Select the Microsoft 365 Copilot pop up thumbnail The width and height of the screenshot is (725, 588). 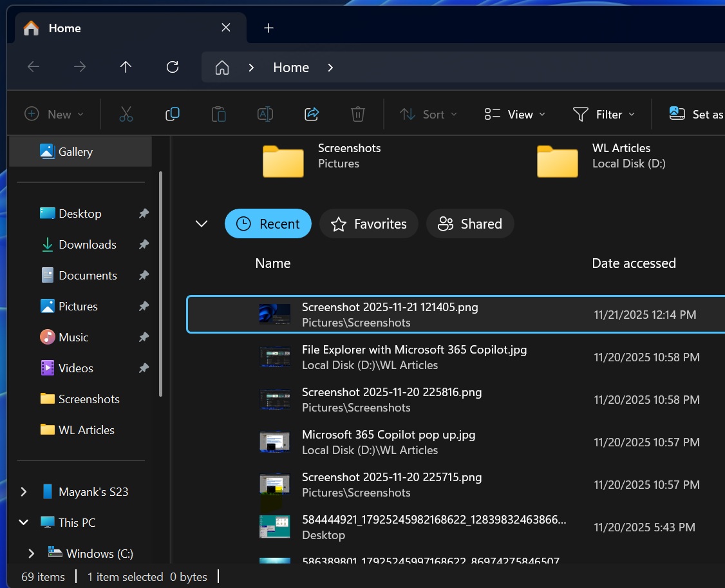click(275, 442)
